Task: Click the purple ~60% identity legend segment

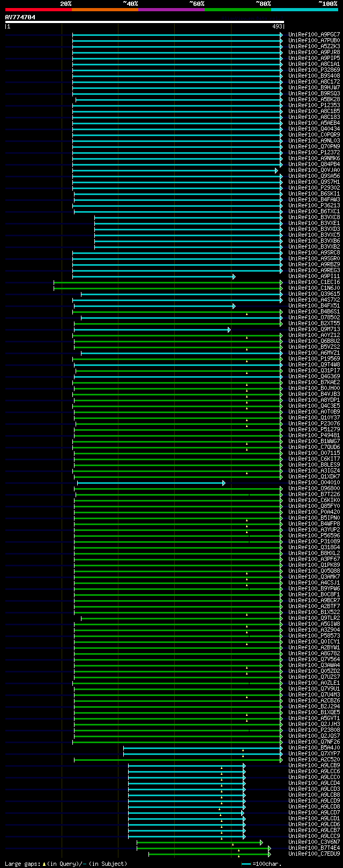Action: 171,10
